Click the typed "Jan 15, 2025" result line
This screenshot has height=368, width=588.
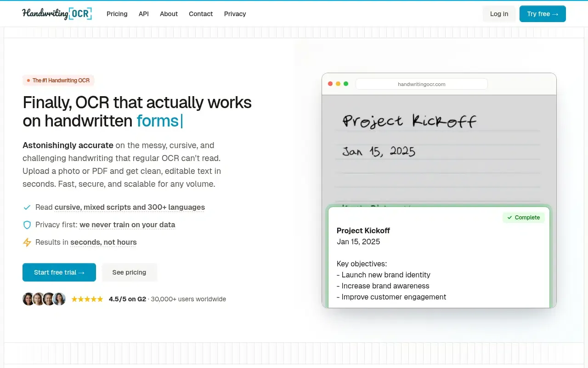tap(358, 241)
